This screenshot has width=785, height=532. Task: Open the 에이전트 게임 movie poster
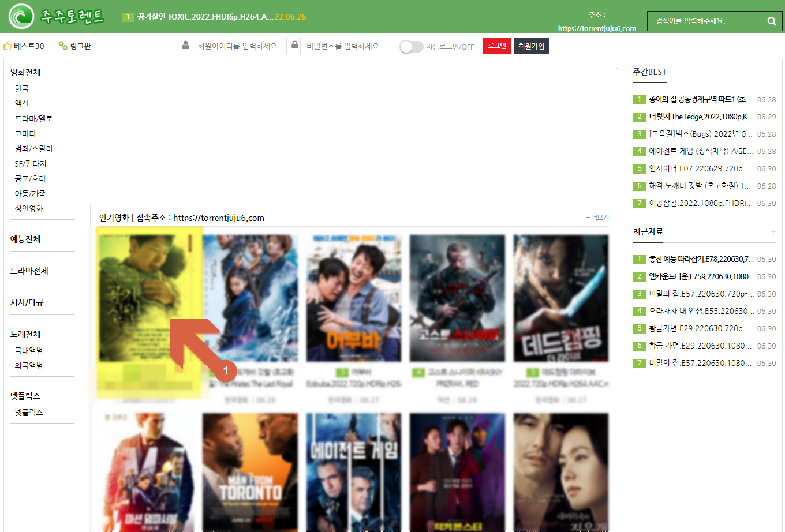354,472
